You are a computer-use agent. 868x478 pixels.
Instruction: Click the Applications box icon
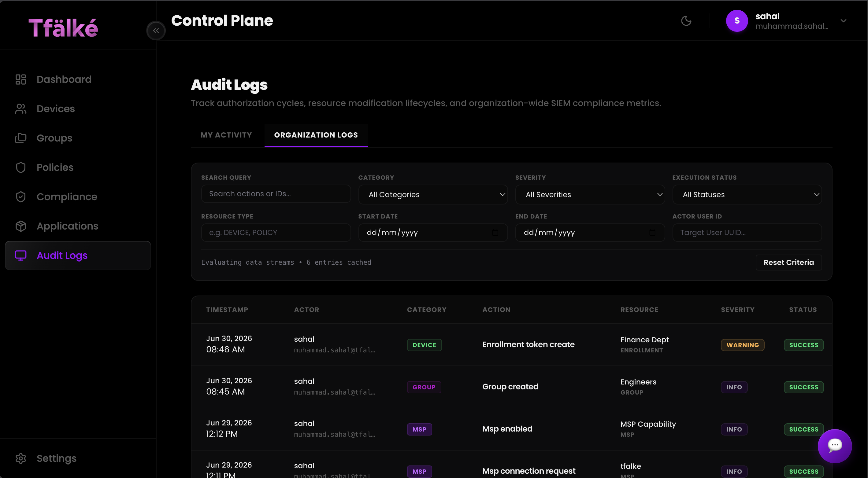[x=21, y=226]
